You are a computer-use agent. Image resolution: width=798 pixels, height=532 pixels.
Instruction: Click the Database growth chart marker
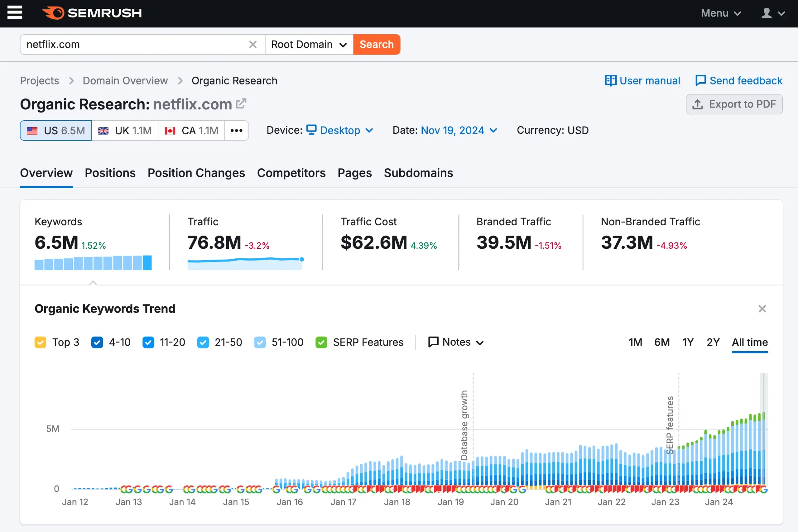click(464, 425)
